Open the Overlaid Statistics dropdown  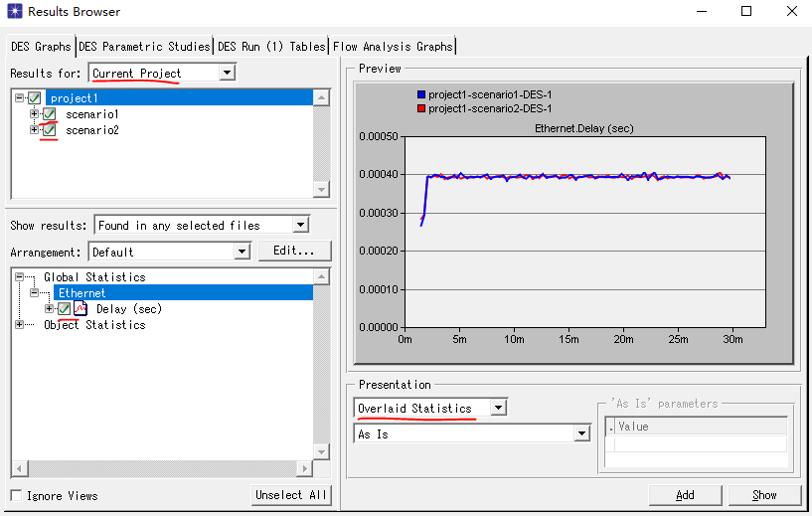click(498, 408)
